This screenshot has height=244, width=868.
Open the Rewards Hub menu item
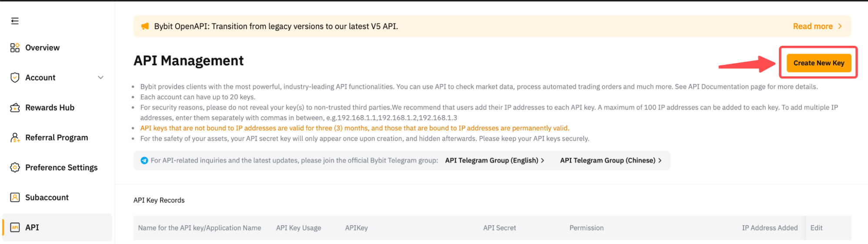[x=50, y=108]
